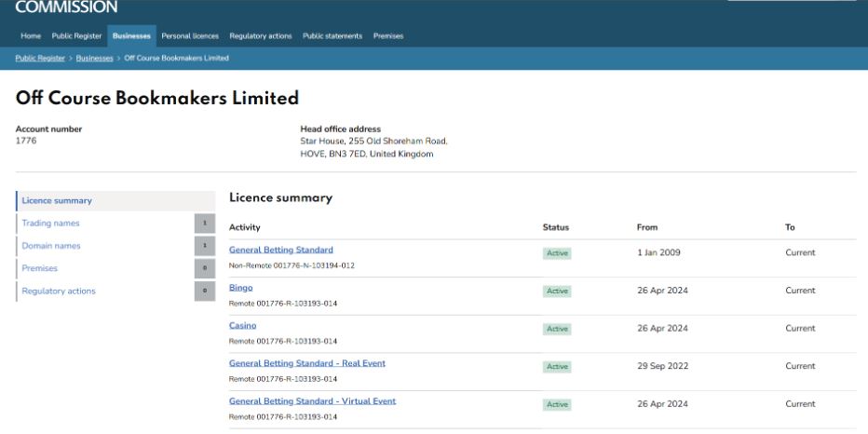868x434 pixels.
Task: Click the sidebar Premises count badge
Action: (x=205, y=268)
